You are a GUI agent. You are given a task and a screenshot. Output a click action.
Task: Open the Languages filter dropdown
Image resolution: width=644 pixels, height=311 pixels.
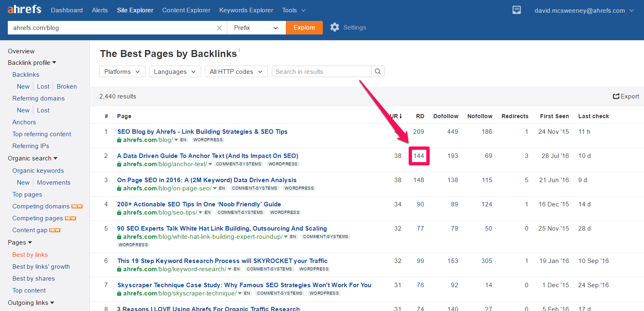(x=175, y=71)
